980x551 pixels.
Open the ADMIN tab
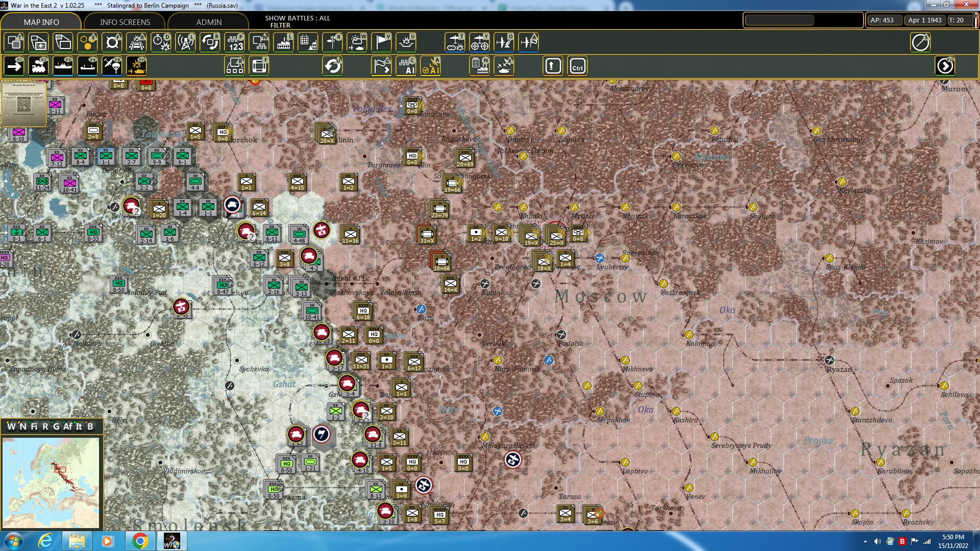[209, 22]
